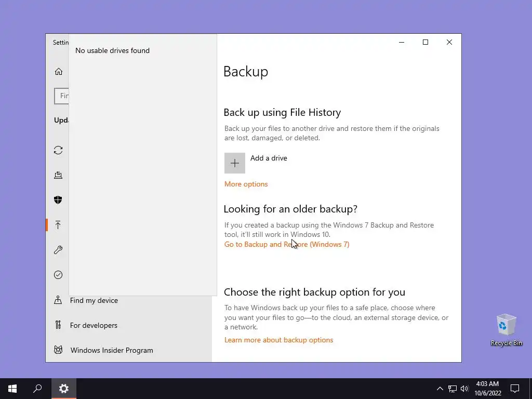
Task: Open the clock showing 4:03 AM
Action: [487, 389]
